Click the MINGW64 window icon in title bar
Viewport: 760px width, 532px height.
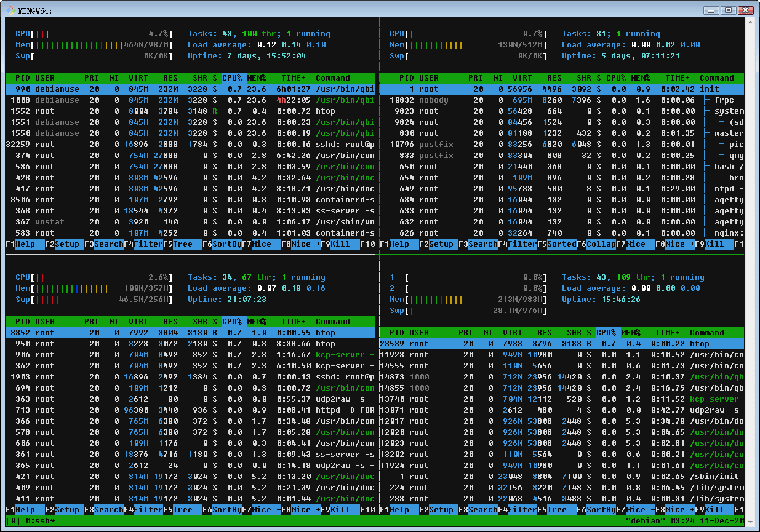10,10
